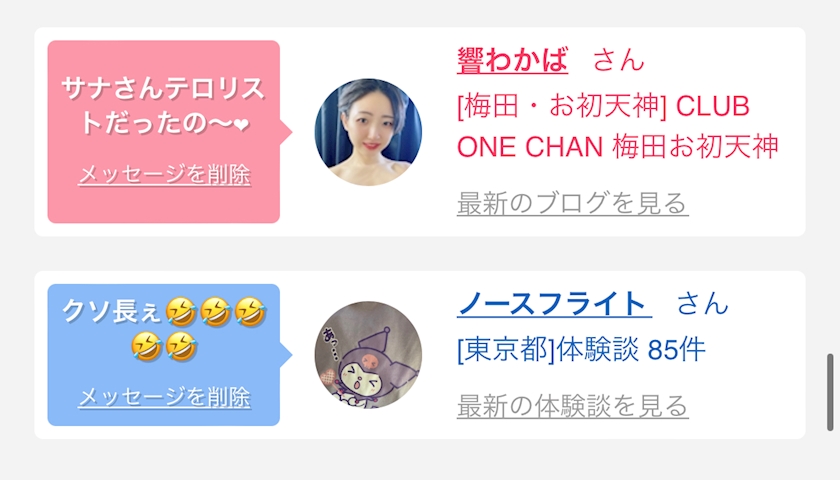Delete the blue クソ長ぇ message via メッセージを削除

click(x=164, y=398)
